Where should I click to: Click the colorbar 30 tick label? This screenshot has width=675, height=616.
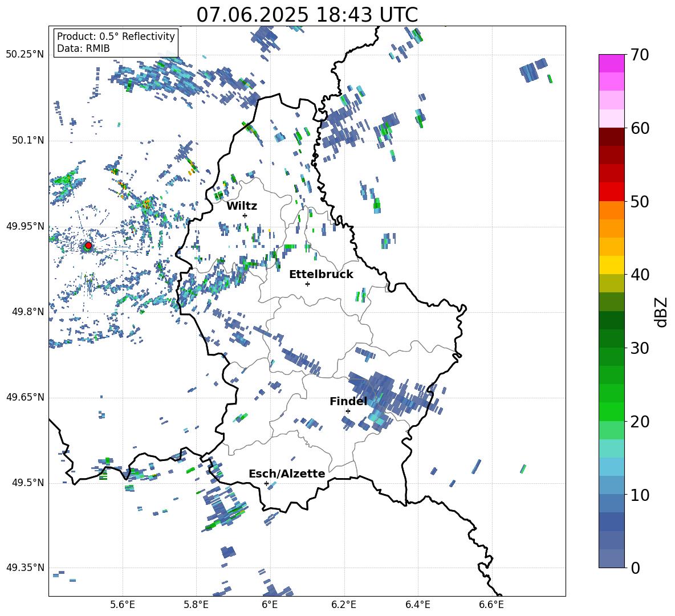tap(640, 348)
